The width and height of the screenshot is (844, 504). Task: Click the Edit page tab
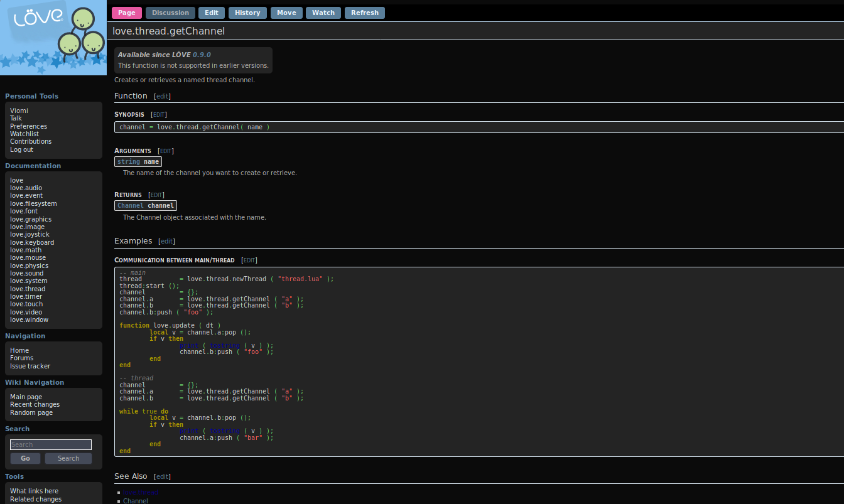point(212,13)
